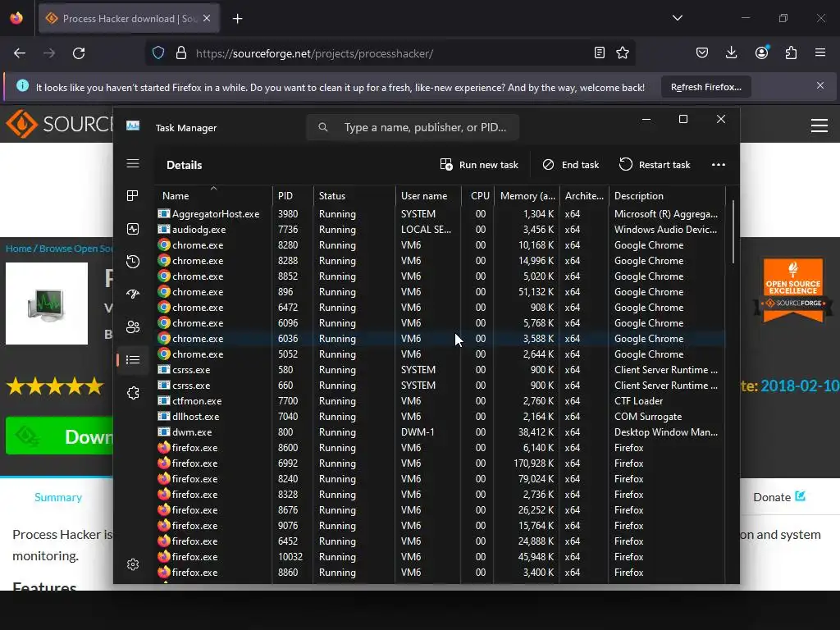Open the Firefox account icon

pos(762,52)
